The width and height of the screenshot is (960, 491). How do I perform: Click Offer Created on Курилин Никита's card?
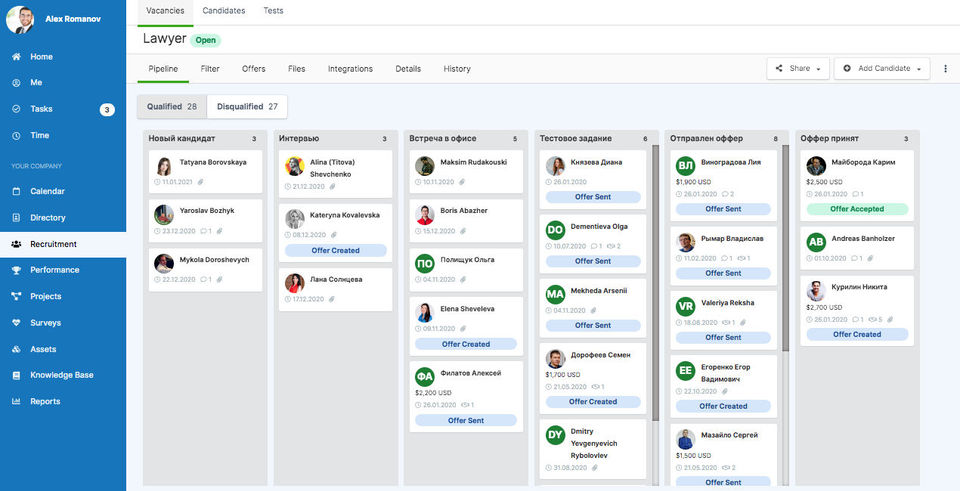pyautogui.click(x=857, y=334)
